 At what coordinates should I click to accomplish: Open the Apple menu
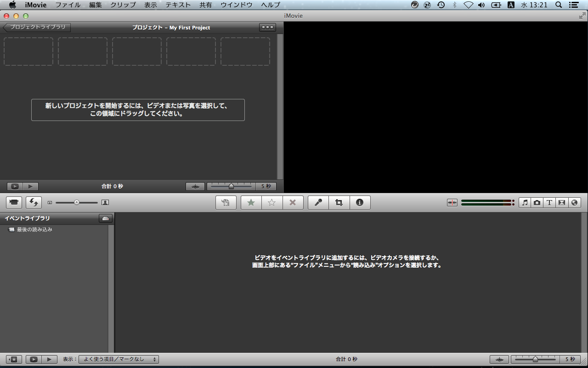coord(12,5)
